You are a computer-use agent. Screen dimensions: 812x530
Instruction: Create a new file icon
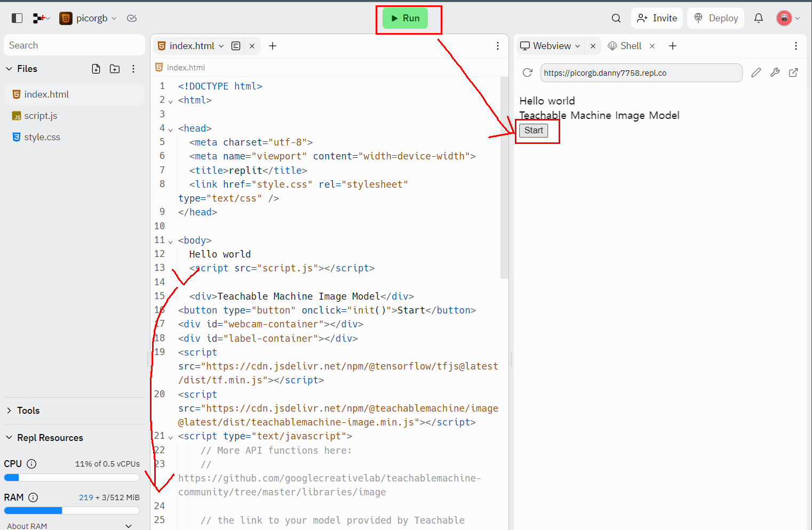96,69
